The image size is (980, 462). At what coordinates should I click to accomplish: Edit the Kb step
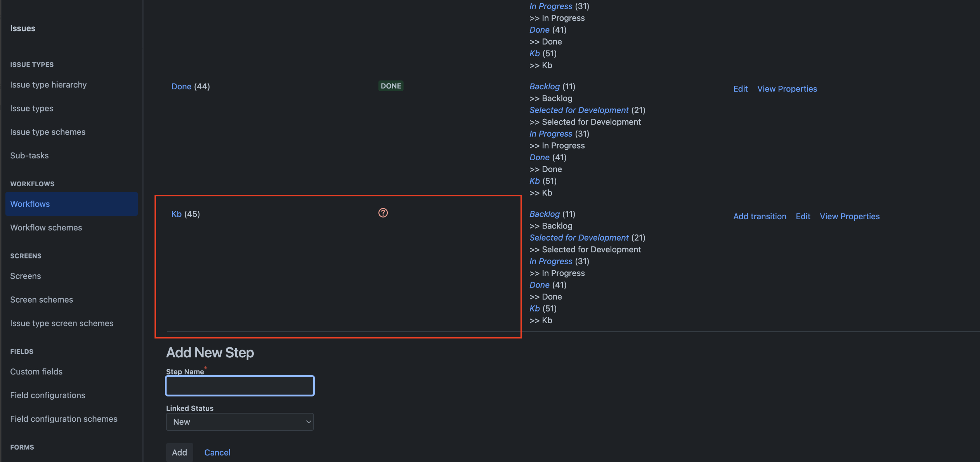click(x=803, y=216)
